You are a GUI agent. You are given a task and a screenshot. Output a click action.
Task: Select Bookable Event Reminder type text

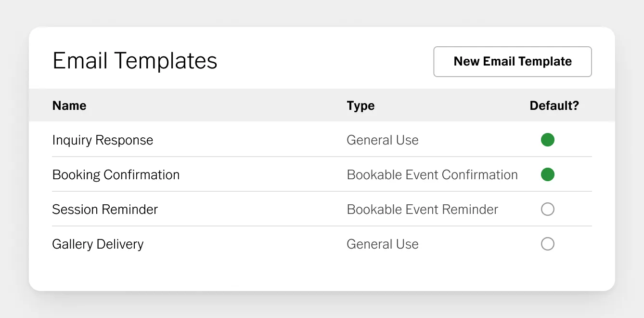tap(423, 210)
